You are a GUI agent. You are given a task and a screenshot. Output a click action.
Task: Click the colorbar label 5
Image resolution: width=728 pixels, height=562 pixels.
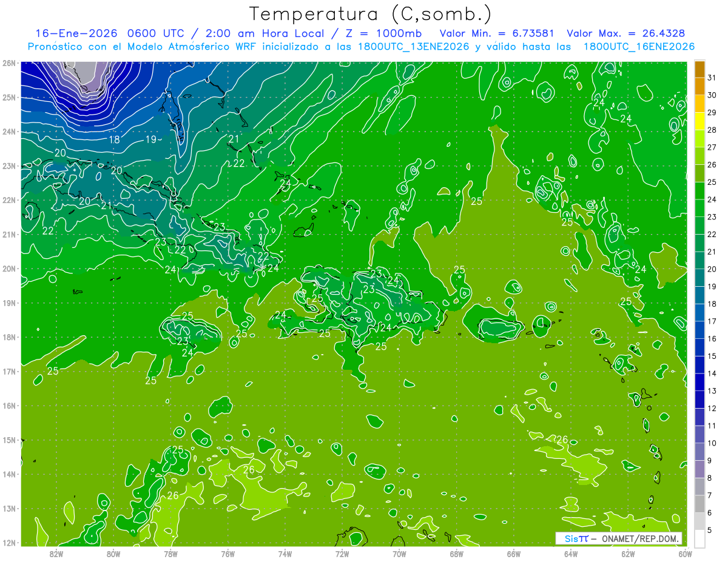tap(710, 530)
